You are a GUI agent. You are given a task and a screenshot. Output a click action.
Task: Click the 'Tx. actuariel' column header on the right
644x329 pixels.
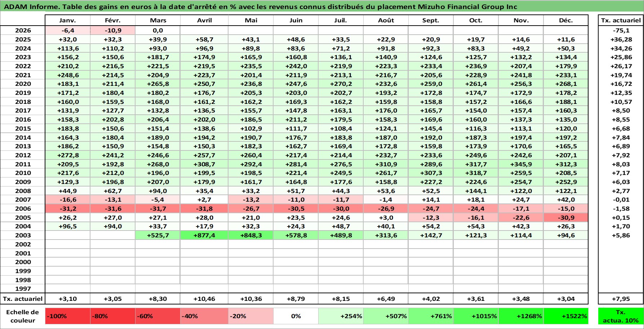tap(621, 21)
